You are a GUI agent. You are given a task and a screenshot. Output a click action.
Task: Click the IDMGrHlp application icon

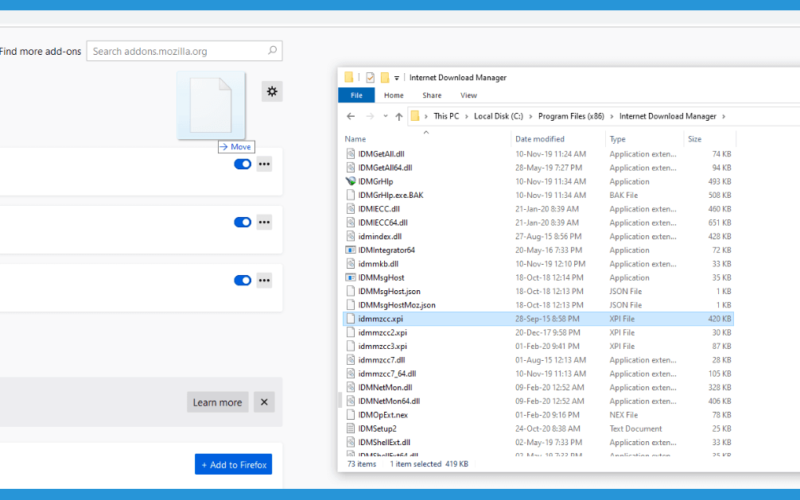coord(351,181)
